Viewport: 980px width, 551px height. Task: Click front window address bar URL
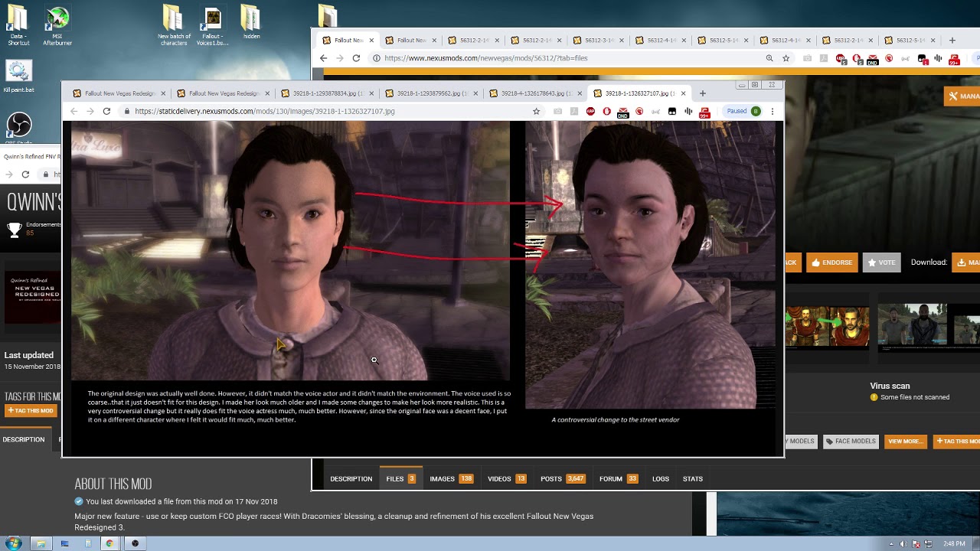(x=265, y=111)
